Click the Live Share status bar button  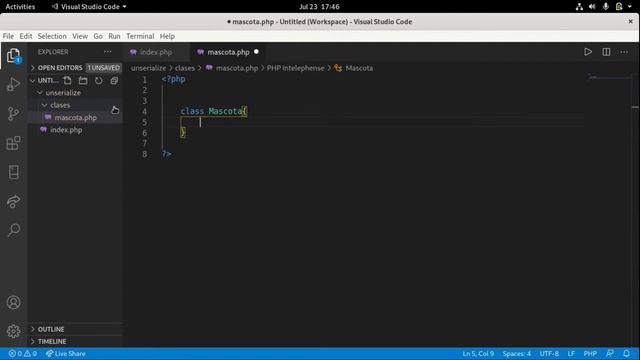(66, 353)
